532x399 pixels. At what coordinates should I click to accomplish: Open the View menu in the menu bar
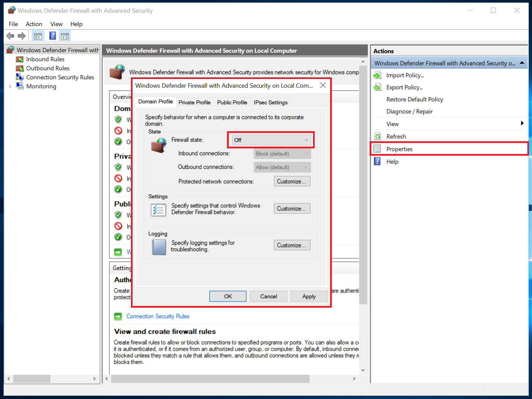click(57, 24)
